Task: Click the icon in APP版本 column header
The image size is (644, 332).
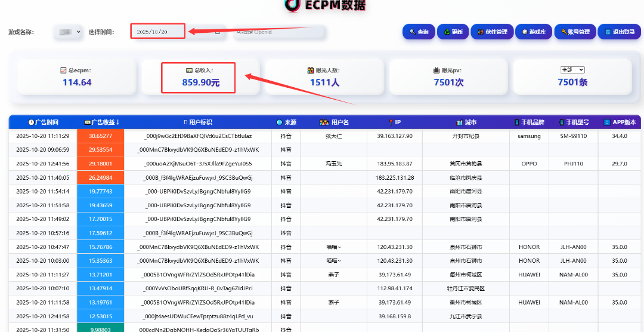Action: tap(607, 122)
